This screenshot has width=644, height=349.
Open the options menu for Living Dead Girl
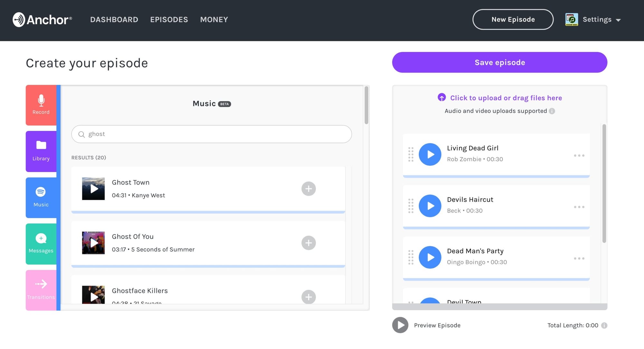579,156
